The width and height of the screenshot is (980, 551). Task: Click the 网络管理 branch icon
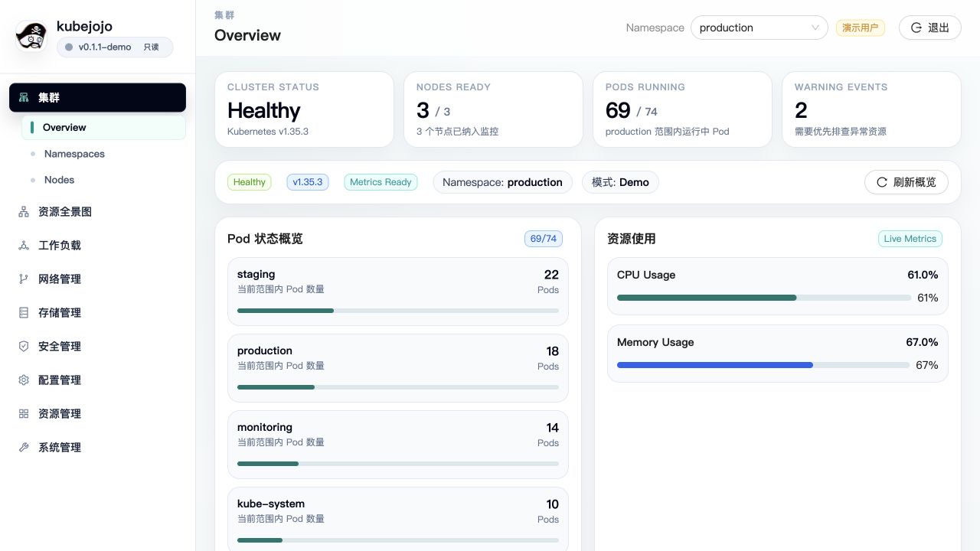(x=24, y=279)
